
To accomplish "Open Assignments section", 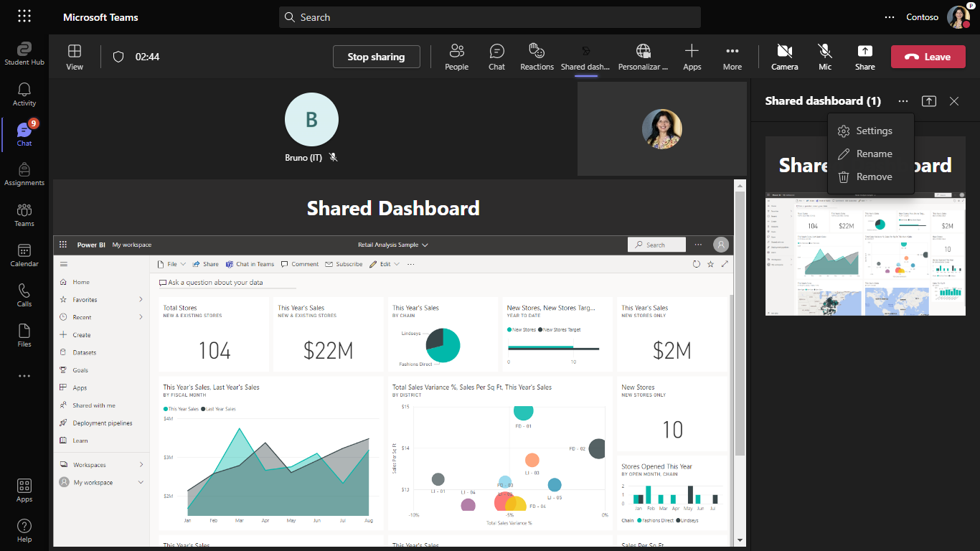I will coord(24,174).
